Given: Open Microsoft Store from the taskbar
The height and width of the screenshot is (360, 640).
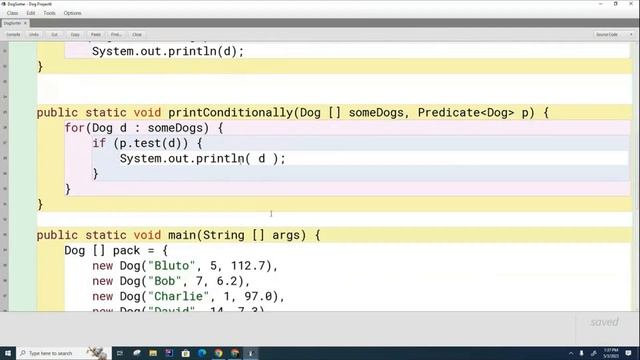Looking at the screenshot, I should (x=186, y=353).
